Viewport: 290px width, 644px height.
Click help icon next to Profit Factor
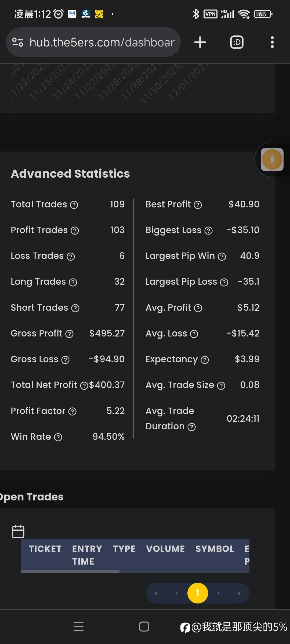[73, 411]
